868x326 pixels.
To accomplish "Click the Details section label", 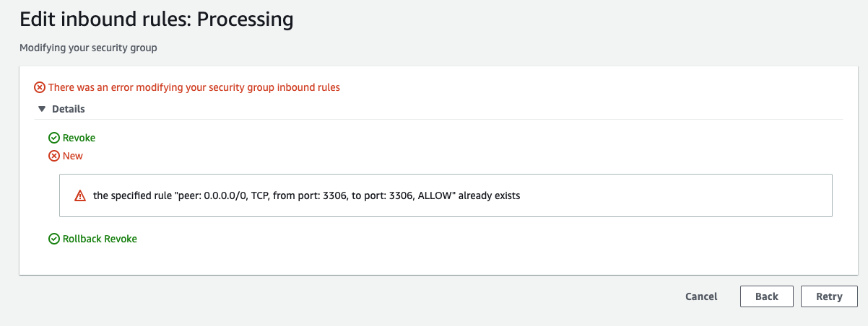I will [69, 109].
